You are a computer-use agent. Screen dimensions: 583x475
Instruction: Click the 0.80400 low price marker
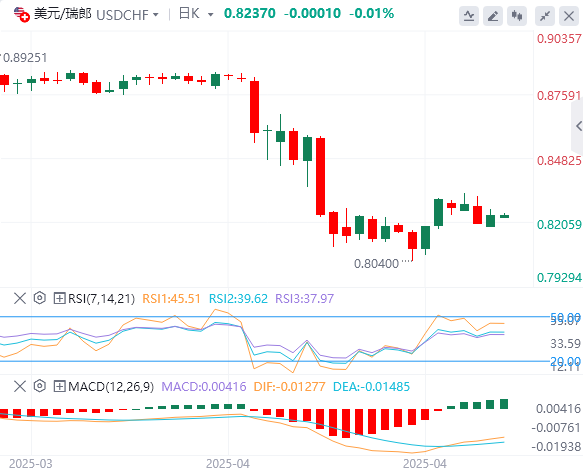click(x=376, y=264)
